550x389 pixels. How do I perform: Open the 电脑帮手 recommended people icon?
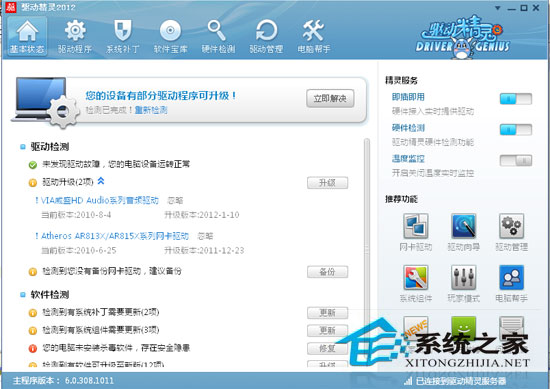[x=511, y=283]
